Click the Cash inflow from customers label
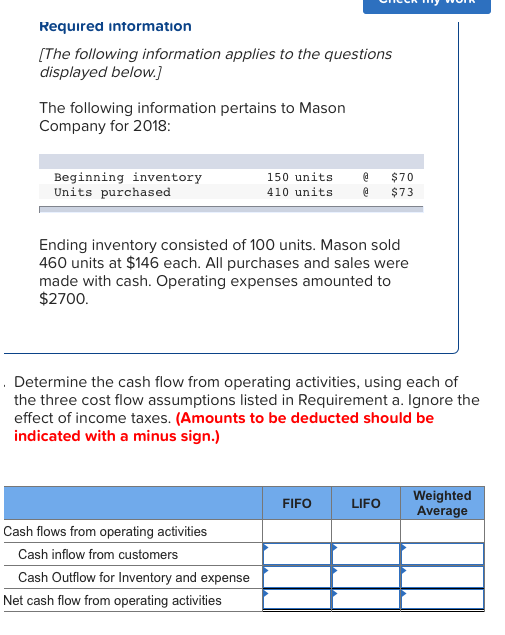 (98, 554)
